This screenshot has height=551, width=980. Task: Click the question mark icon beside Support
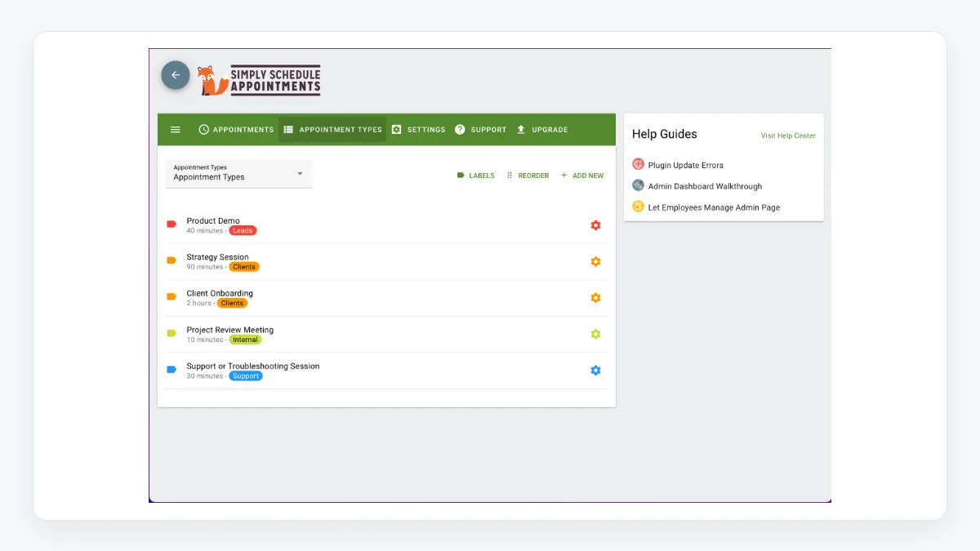pos(460,130)
